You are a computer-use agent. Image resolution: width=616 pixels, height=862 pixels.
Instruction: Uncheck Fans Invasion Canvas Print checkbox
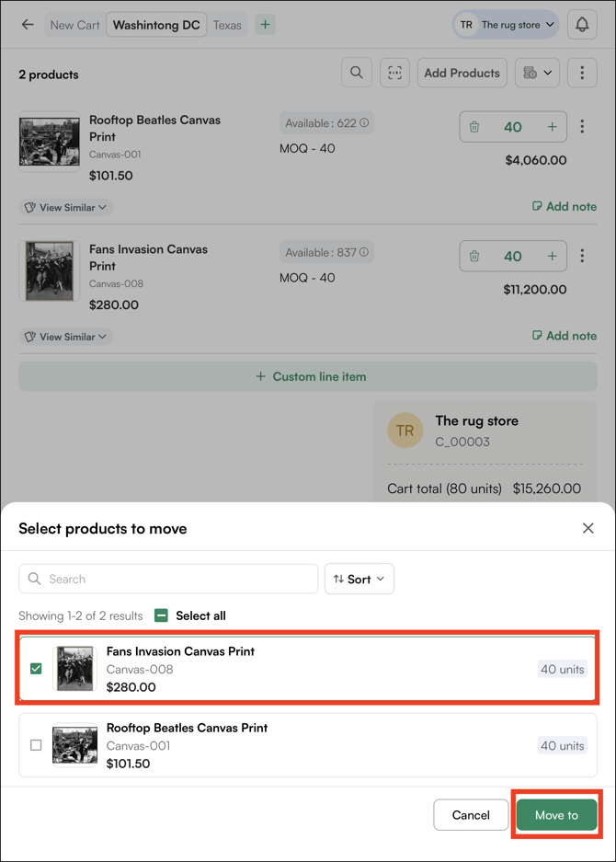coord(36,669)
